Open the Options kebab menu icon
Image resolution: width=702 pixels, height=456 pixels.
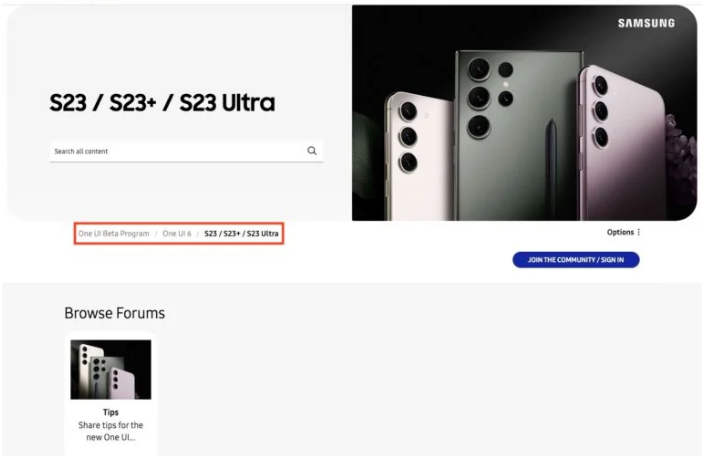[638, 232]
